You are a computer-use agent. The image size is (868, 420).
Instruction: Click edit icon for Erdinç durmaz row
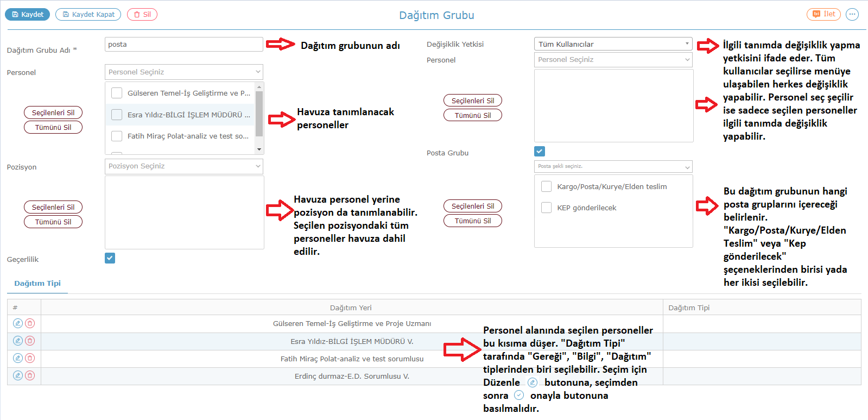(18, 375)
